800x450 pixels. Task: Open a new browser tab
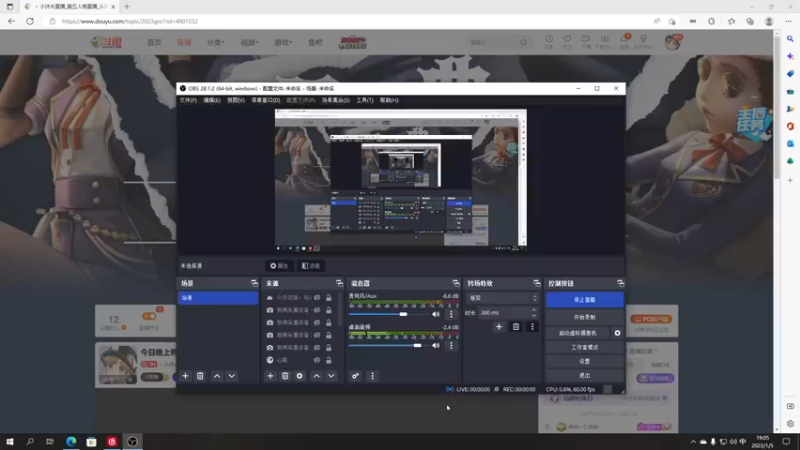point(127,7)
